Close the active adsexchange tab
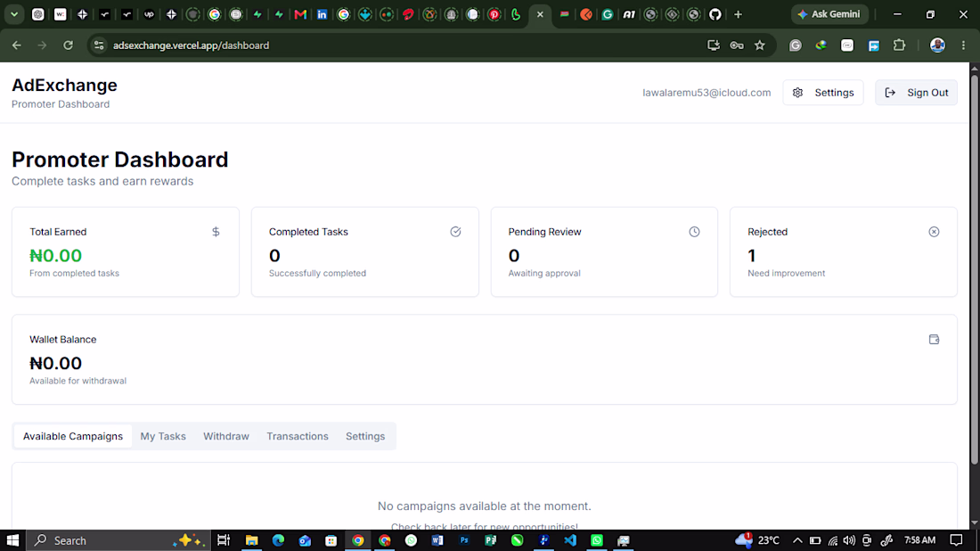The image size is (980, 551). click(540, 14)
